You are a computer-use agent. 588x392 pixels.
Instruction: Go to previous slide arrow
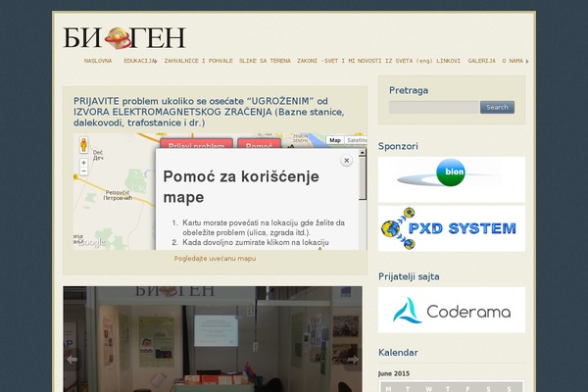pos(72,360)
